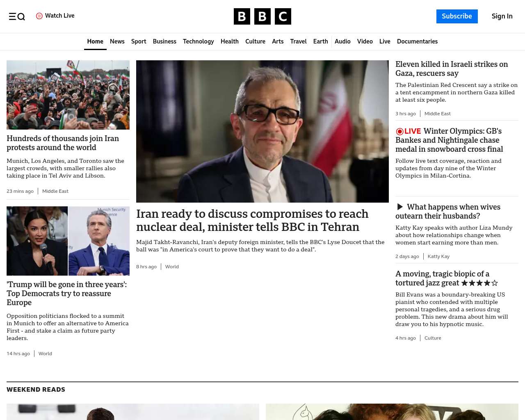Open headline Iran ready to discuss compromises

pyautogui.click(x=252, y=220)
